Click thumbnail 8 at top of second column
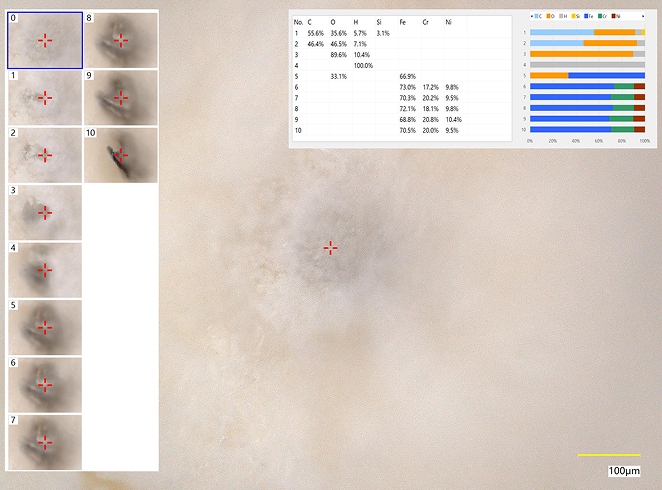Screen dimensions: 662x490 coord(121,40)
